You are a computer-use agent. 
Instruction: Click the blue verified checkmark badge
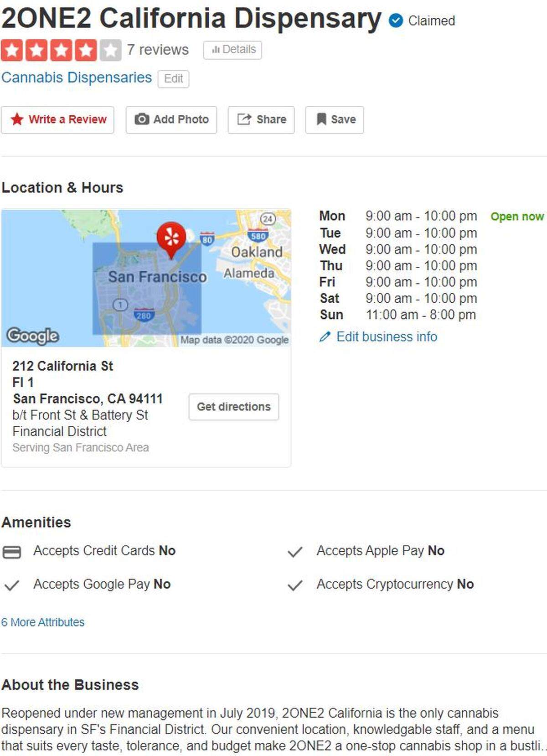pos(396,21)
